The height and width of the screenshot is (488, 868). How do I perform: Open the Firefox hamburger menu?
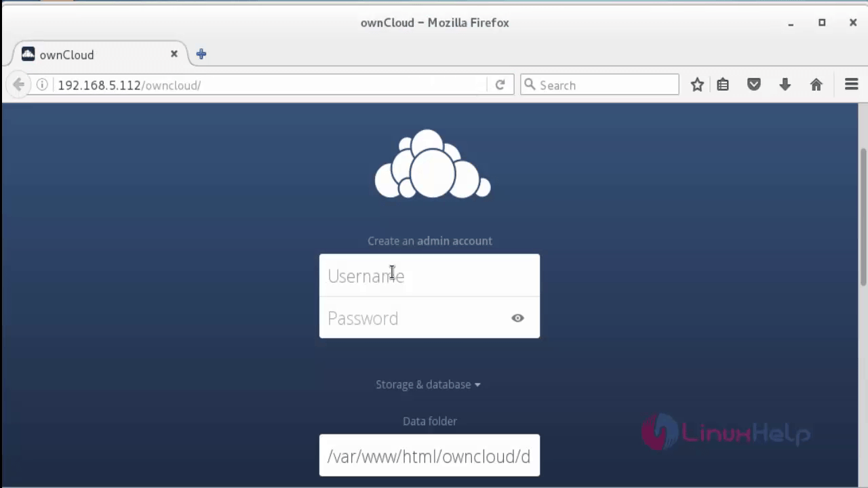pos(852,85)
